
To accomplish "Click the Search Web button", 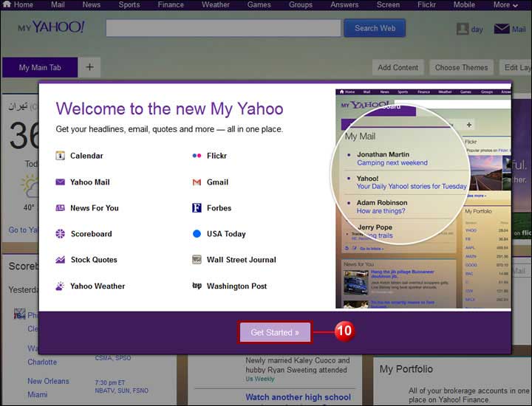I will (x=375, y=28).
